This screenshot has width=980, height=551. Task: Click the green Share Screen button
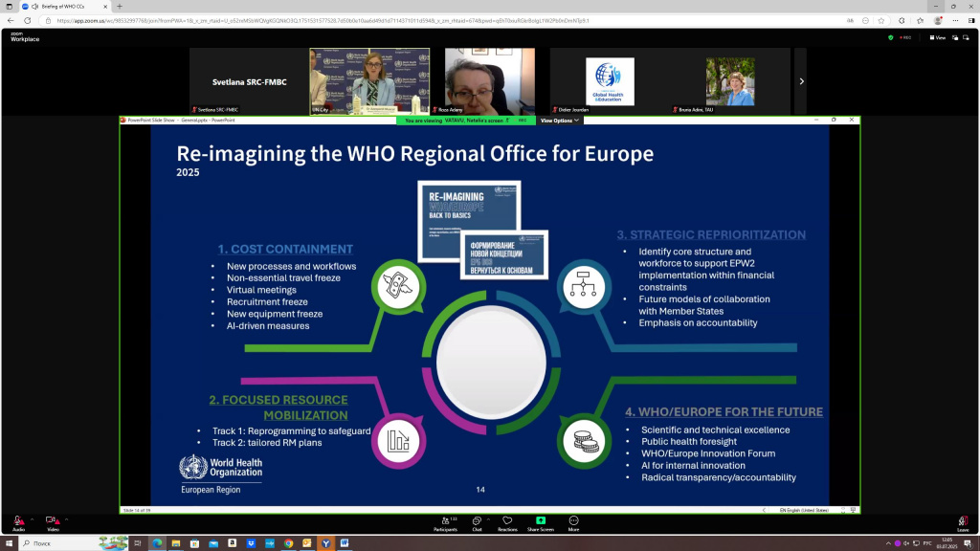click(541, 521)
